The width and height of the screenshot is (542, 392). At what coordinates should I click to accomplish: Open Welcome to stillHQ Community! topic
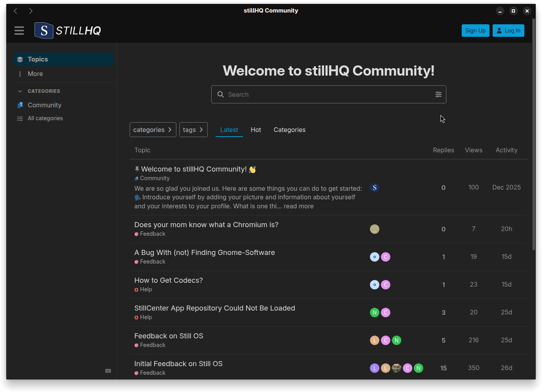click(x=194, y=169)
